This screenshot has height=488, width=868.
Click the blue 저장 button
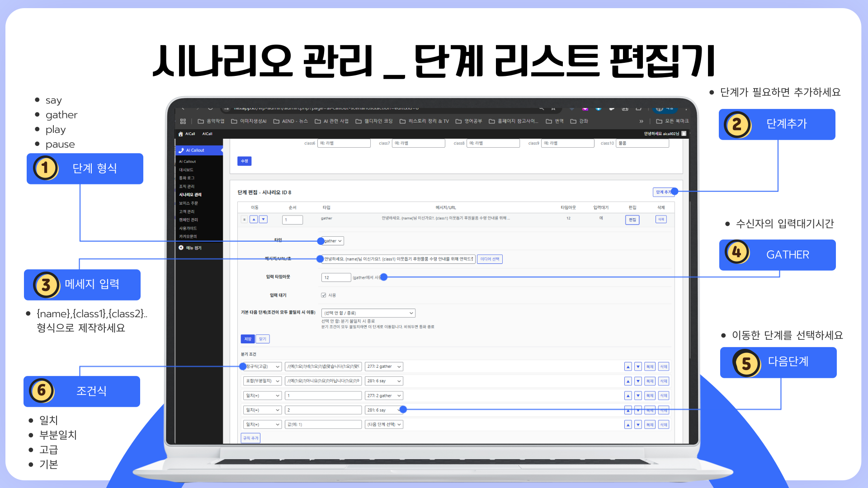(x=248, y=339)
